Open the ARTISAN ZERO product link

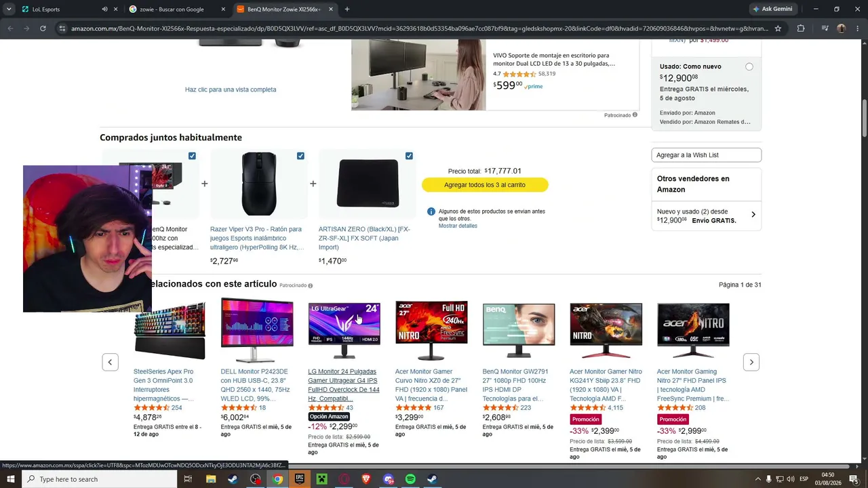point(364,238)
